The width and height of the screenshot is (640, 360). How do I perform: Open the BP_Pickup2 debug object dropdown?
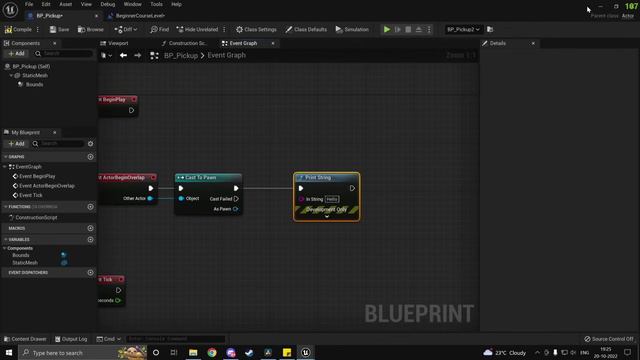coord(463,29)
